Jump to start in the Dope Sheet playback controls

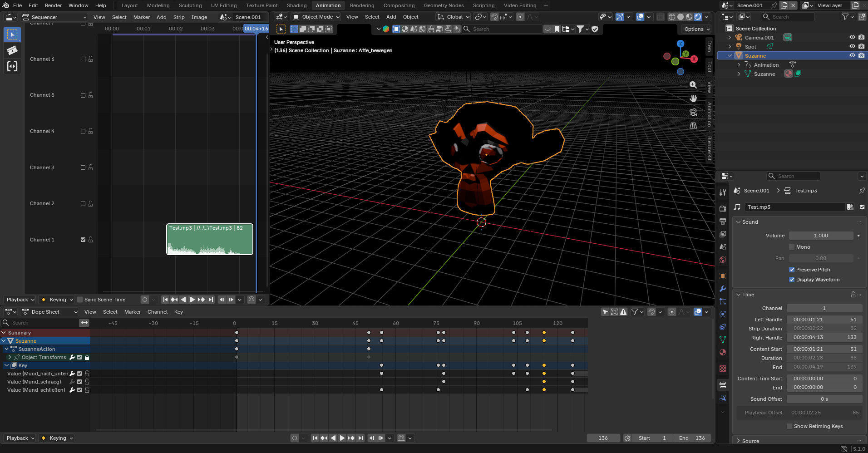click(315, 438)
